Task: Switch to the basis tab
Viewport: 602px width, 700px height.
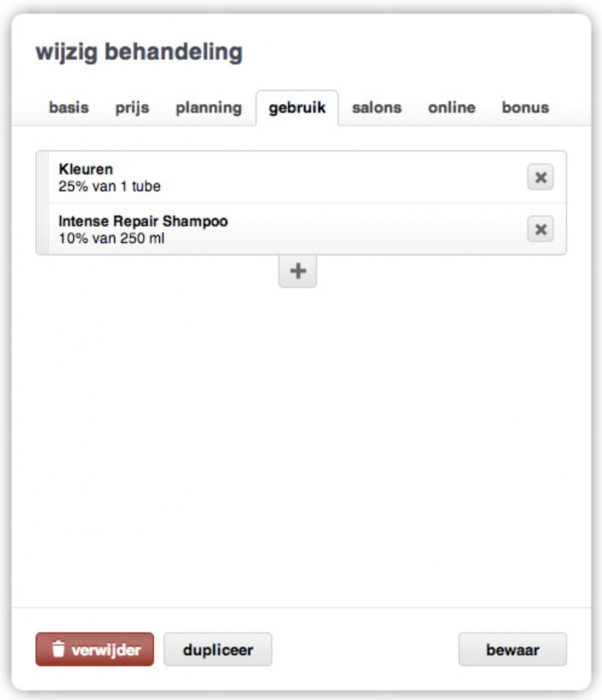Action: pos(68,107)
